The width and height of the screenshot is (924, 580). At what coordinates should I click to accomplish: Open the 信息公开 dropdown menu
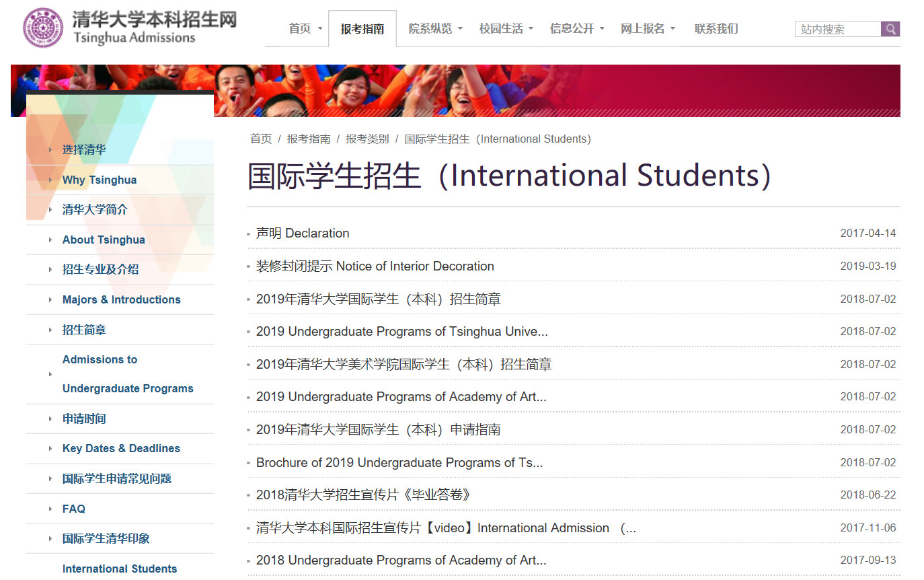[577, 28]
